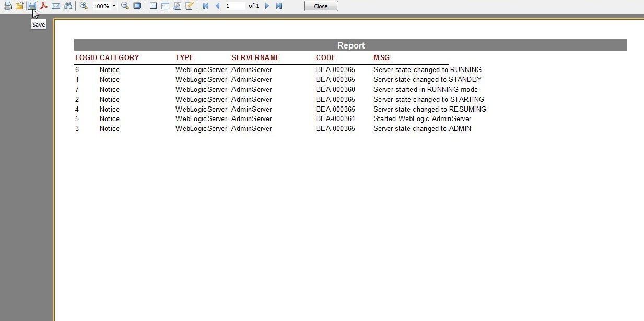
Task: Select 'Server started in RUNNING mode' message
Action: click(425, 89)
